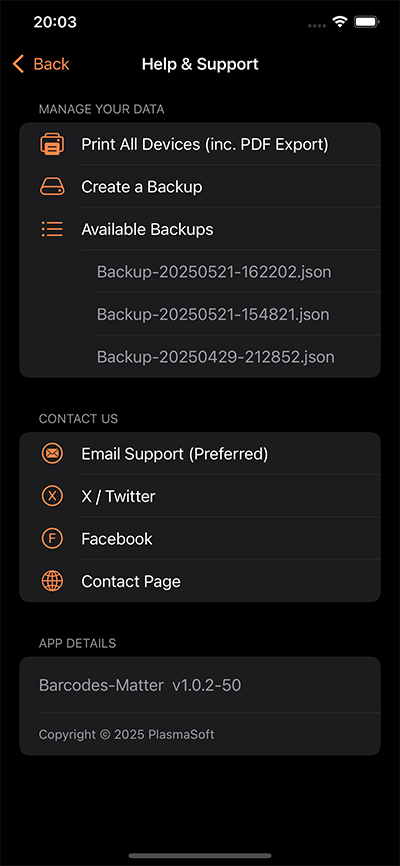Open Email Support (Preferred) option
This screenshot has width=400, height=866.
point(200,454)
